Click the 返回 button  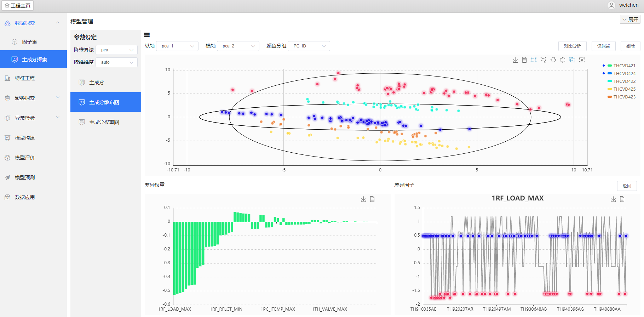pos(627,186)
